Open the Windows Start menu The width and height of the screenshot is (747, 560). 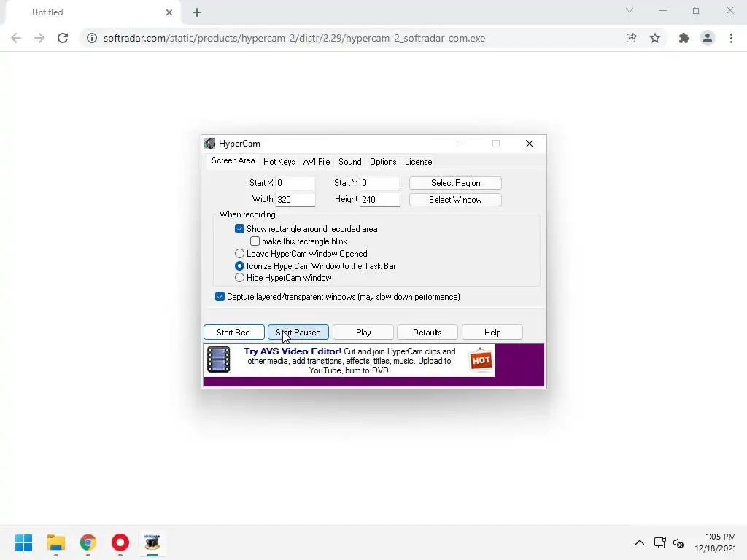[x=23, y=542]
